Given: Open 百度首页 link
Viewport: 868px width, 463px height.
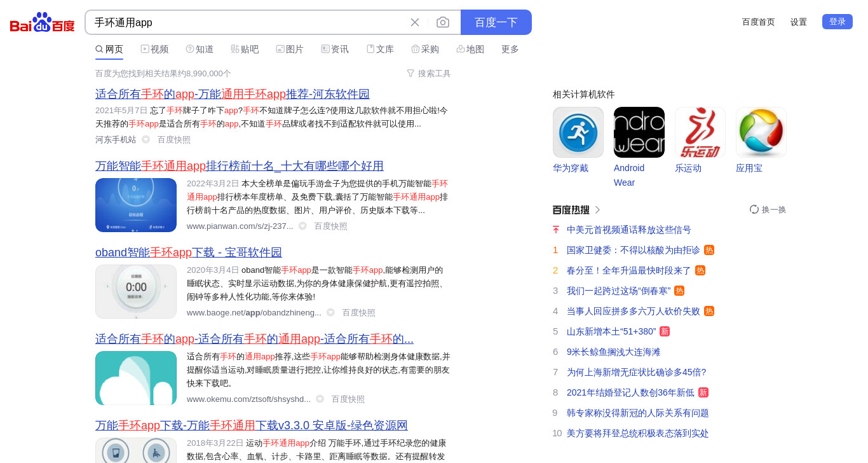Looking at the screenshot, I should pyautogui.click(x=759, y=22).
